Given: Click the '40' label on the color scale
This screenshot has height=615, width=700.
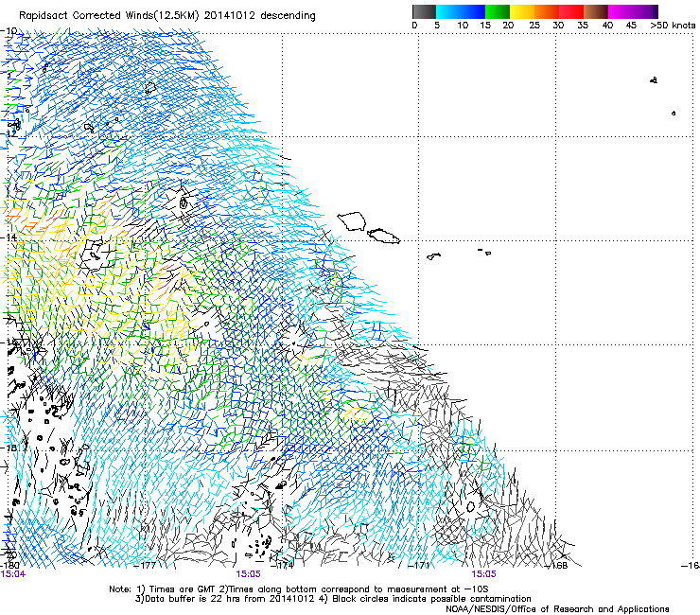Looking at the screenshot, I should 607,26.
